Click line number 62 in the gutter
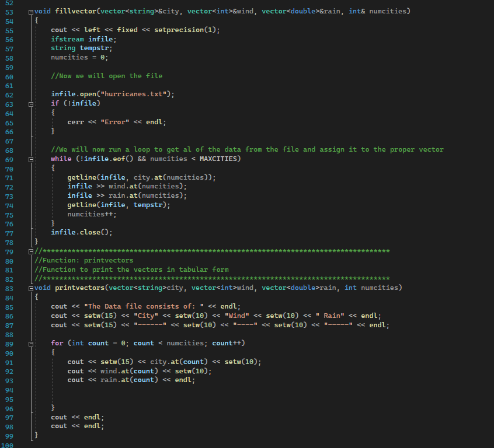 coord(9,95)
